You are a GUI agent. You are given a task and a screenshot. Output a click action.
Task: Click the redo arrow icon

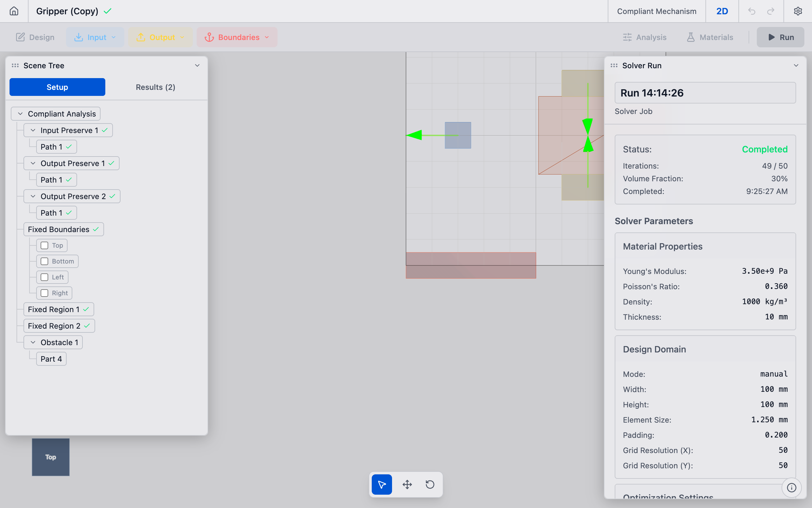click(771, 11)
